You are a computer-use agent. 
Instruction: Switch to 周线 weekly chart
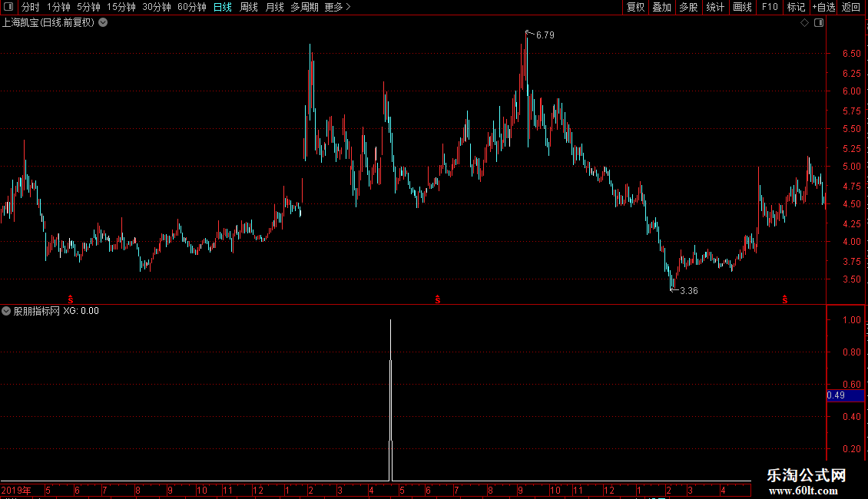(249, 7)
